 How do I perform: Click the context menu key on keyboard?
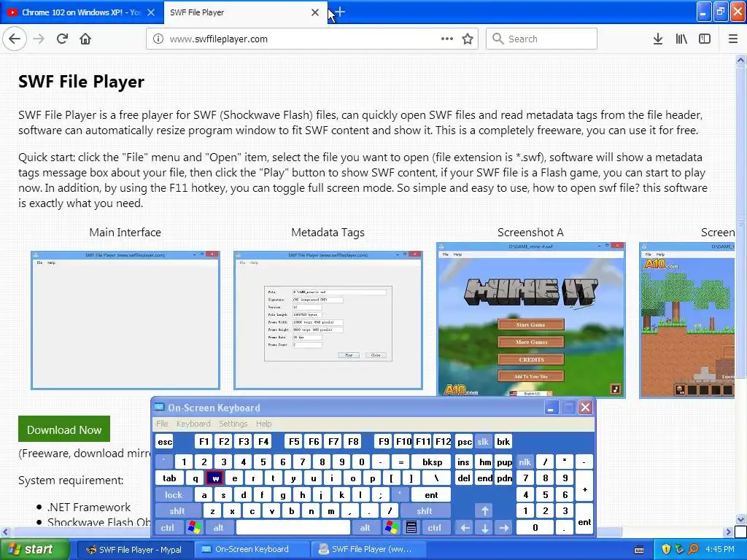411,528
